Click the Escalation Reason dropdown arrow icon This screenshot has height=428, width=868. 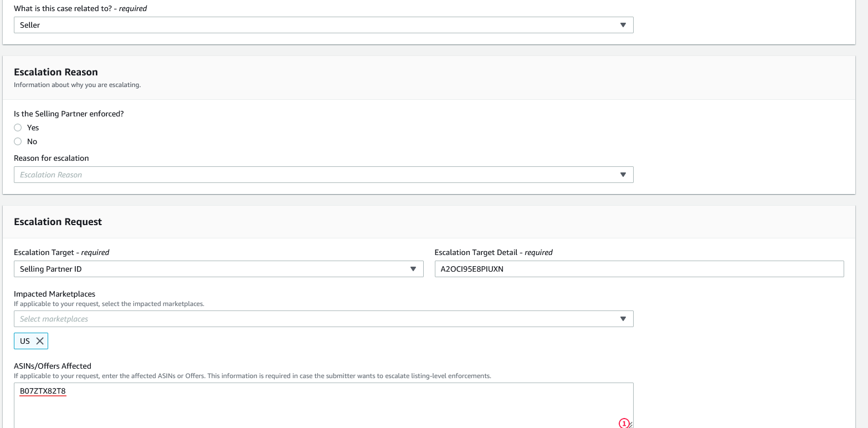[623, 175]
